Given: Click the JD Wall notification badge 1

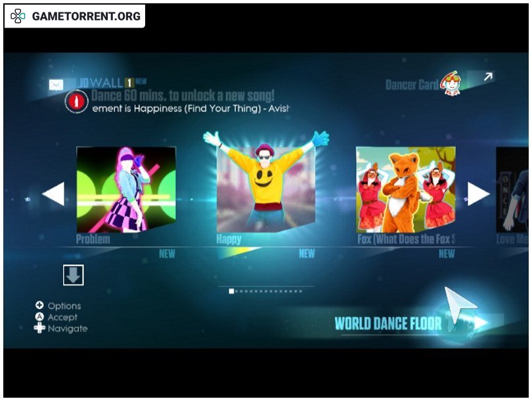Looking at the screenshot, I should 129,83.
